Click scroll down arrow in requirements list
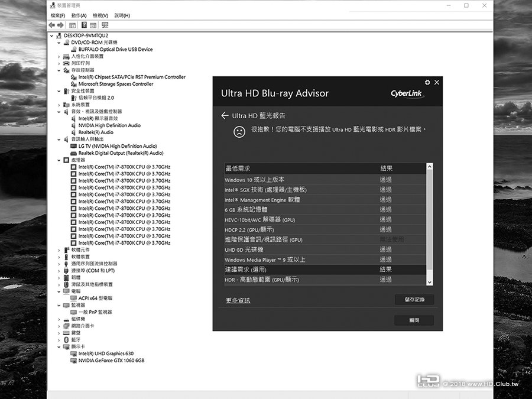Viewport: 532px width, 399px height. [x=430, y=283]
